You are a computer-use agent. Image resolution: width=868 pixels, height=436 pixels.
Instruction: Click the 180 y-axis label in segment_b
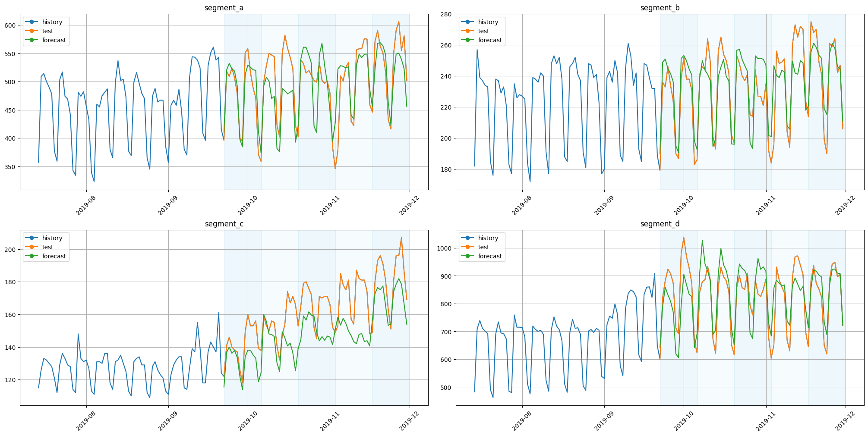click(446, 169)
